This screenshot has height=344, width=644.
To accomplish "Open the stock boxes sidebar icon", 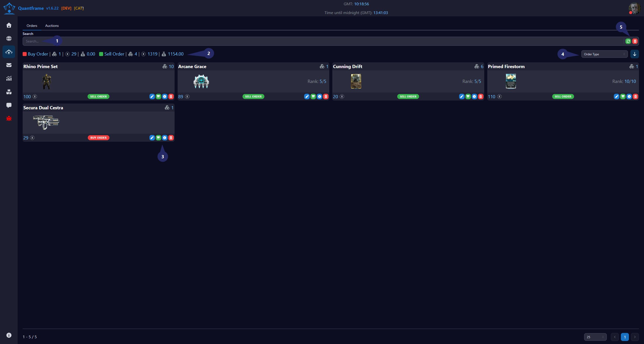I will 9,92.
